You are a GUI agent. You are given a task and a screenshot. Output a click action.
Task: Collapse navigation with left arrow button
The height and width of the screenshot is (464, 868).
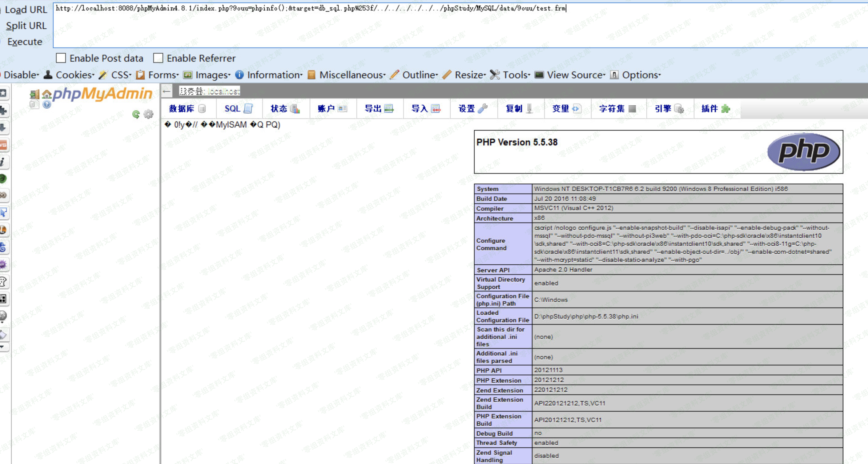[x=167, y=91]
